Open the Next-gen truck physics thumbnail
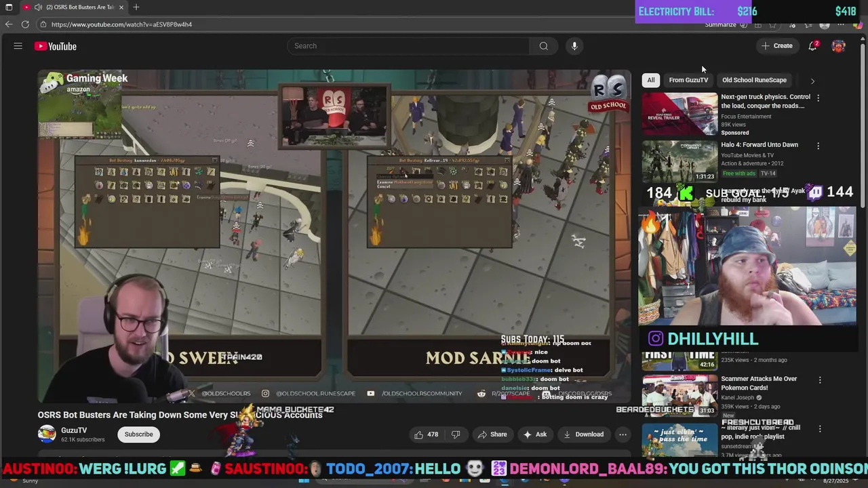Viewport: 868px width, 488px height. [679, 114]
